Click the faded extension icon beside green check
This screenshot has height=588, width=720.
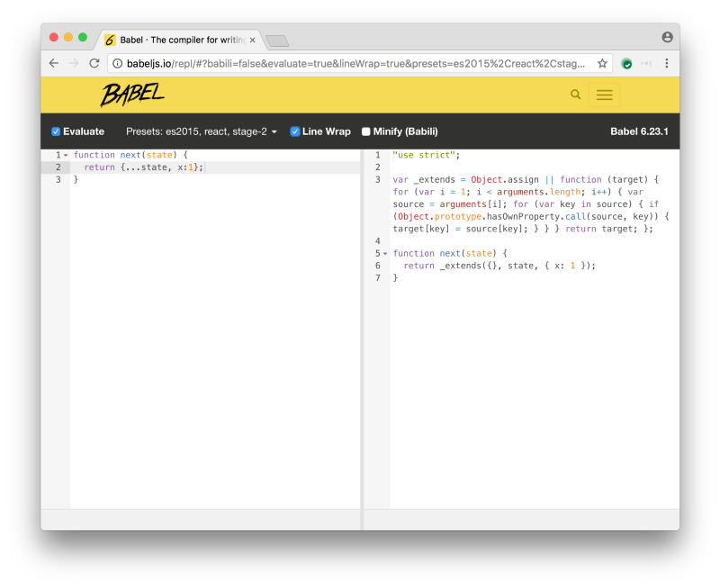(646, 63)
